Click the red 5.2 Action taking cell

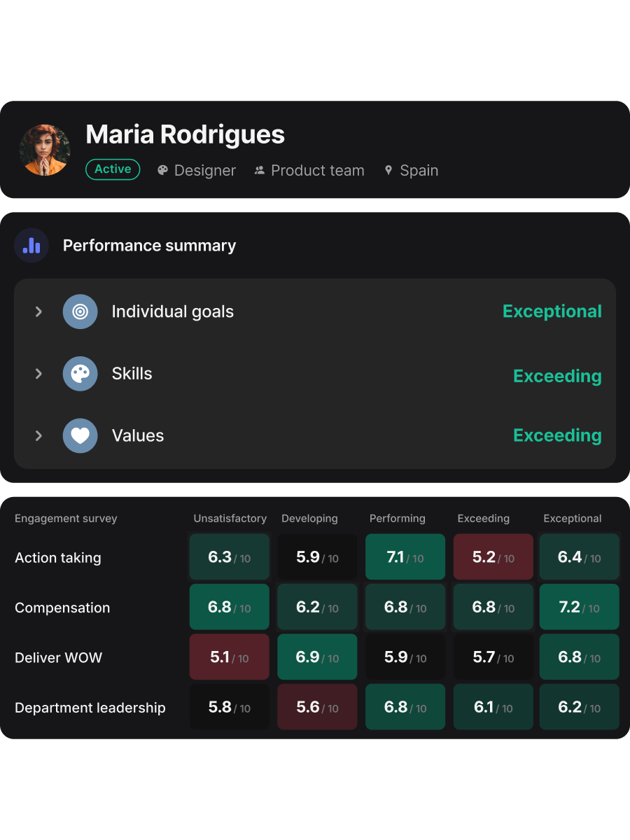point(493,557)
